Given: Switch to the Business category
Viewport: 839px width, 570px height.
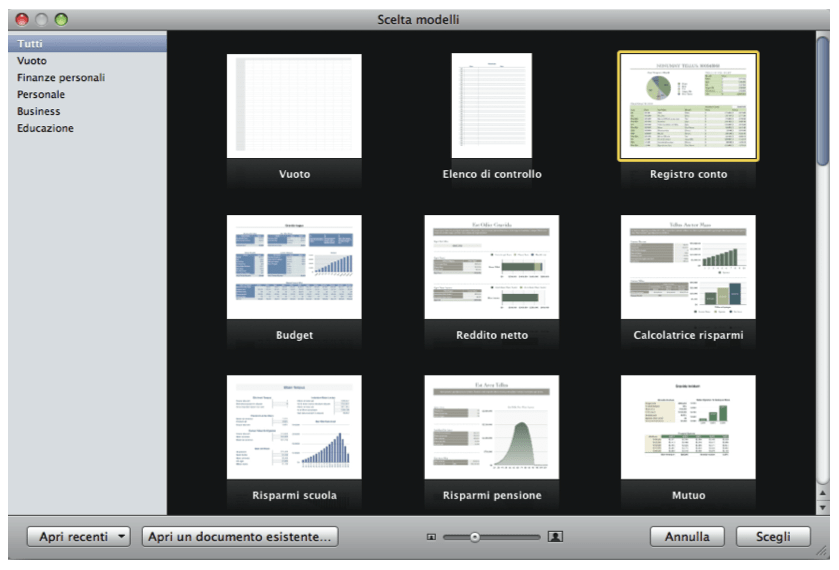Looking at the screenshot, I should pyautogui.click(x=39, y=111).
